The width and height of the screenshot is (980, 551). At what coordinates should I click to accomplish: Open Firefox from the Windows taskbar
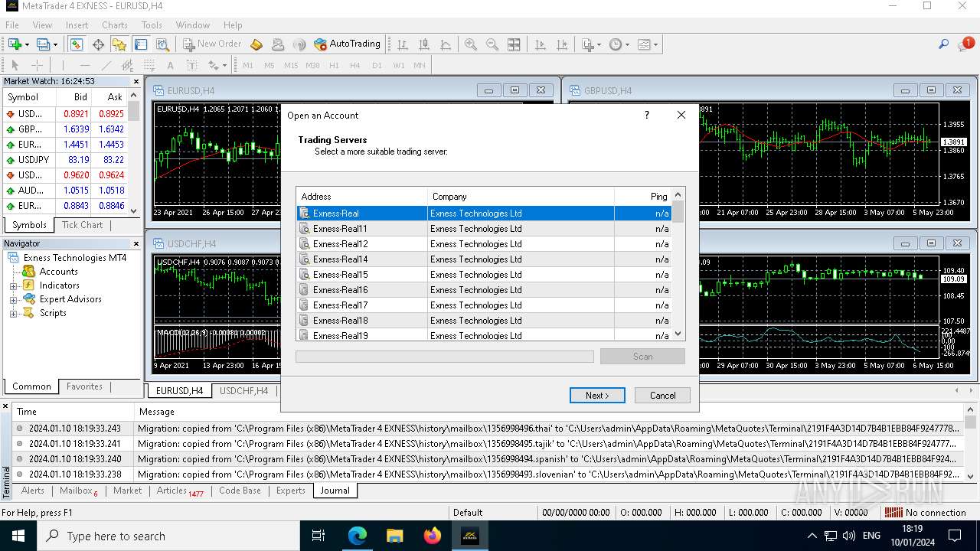433,536
